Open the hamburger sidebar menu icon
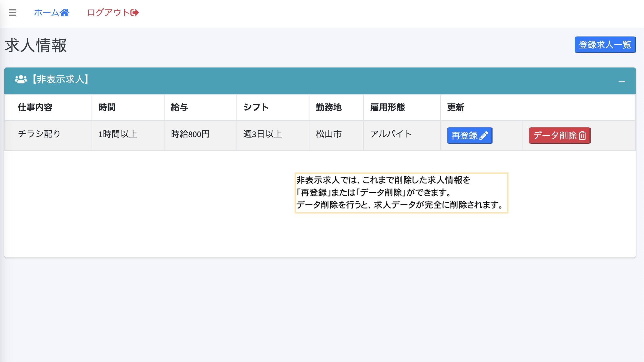644x362 pixels. [x=13, y=13]
